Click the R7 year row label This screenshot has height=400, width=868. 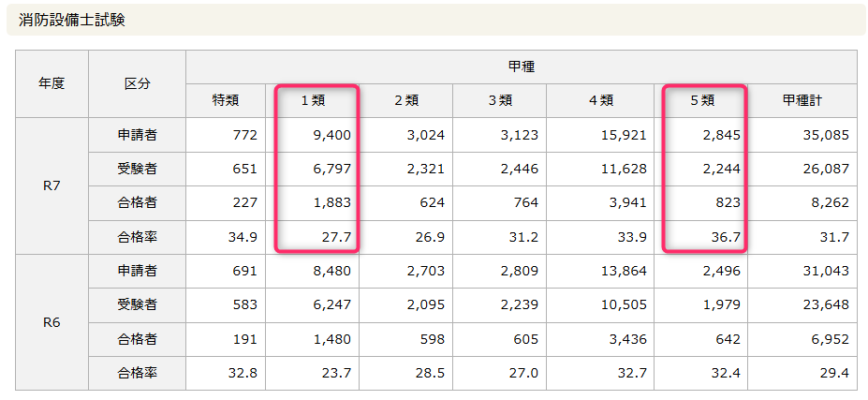(x=52, y=185)
